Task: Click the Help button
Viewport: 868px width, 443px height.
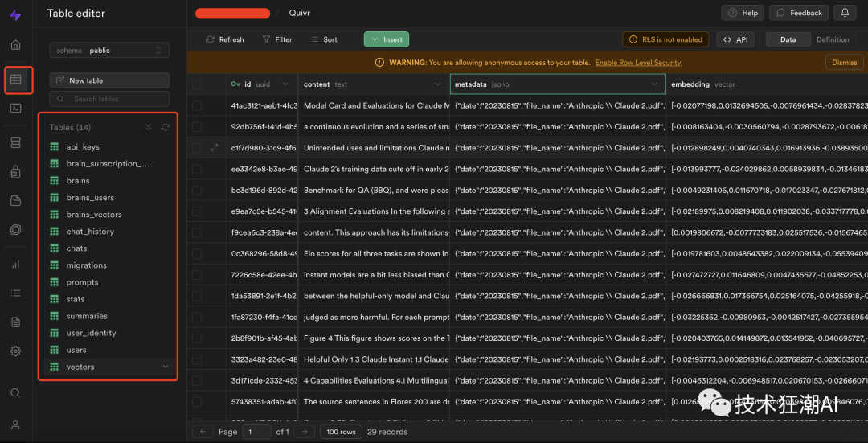Action: point(743,13)
